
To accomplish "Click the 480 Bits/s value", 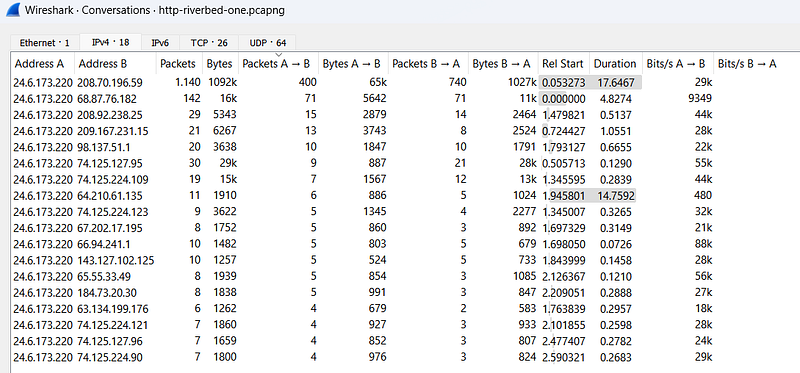I will tap(704, 196).
